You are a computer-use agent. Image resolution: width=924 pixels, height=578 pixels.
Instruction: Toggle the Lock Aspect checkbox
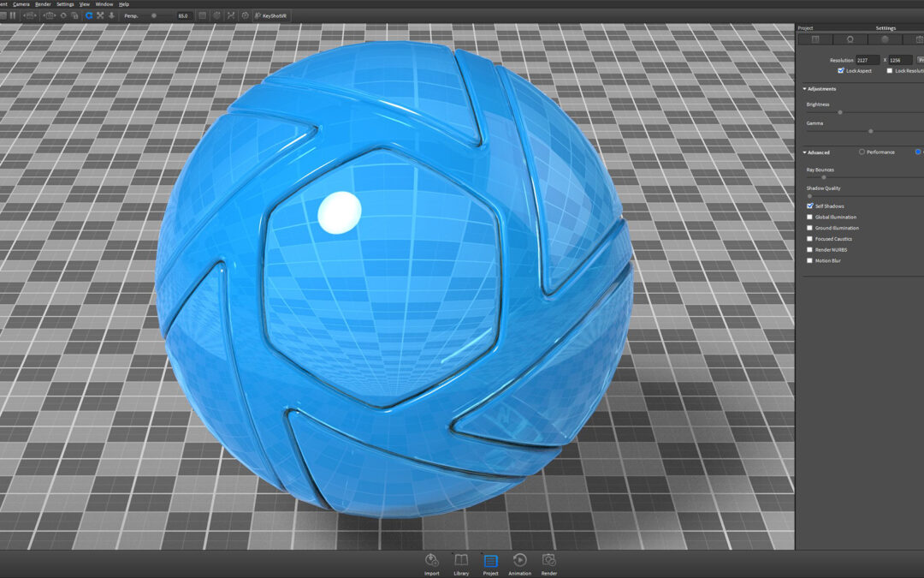click(841, 71)
